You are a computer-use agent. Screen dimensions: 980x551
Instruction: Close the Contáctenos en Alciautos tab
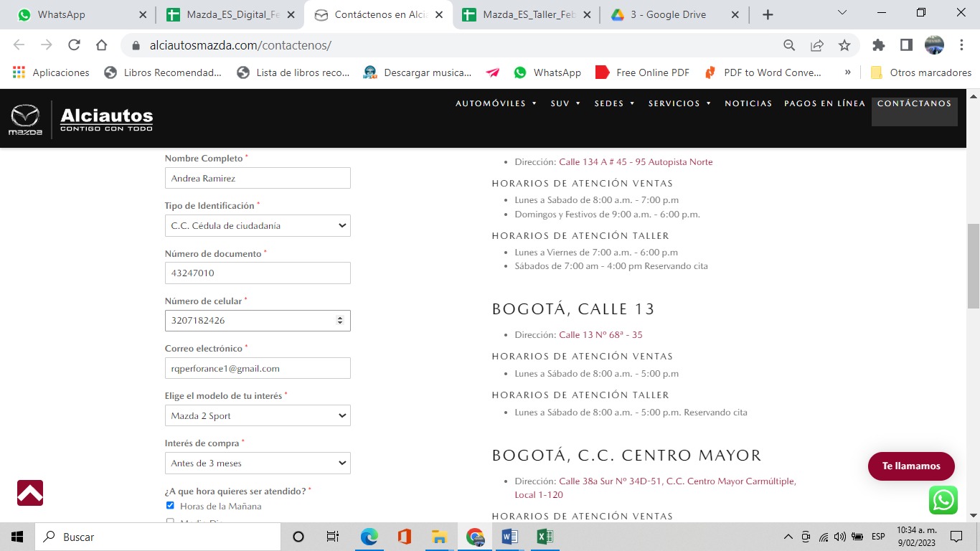[439, 15]
